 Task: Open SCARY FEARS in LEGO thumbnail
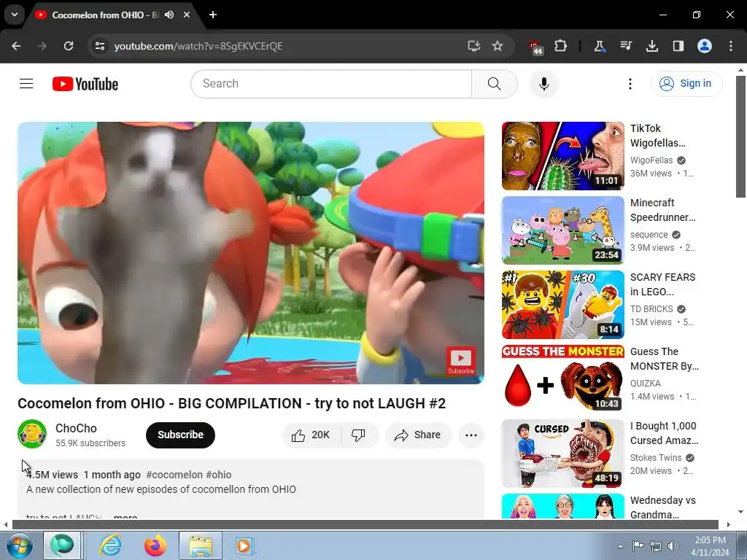pos(562,304)
